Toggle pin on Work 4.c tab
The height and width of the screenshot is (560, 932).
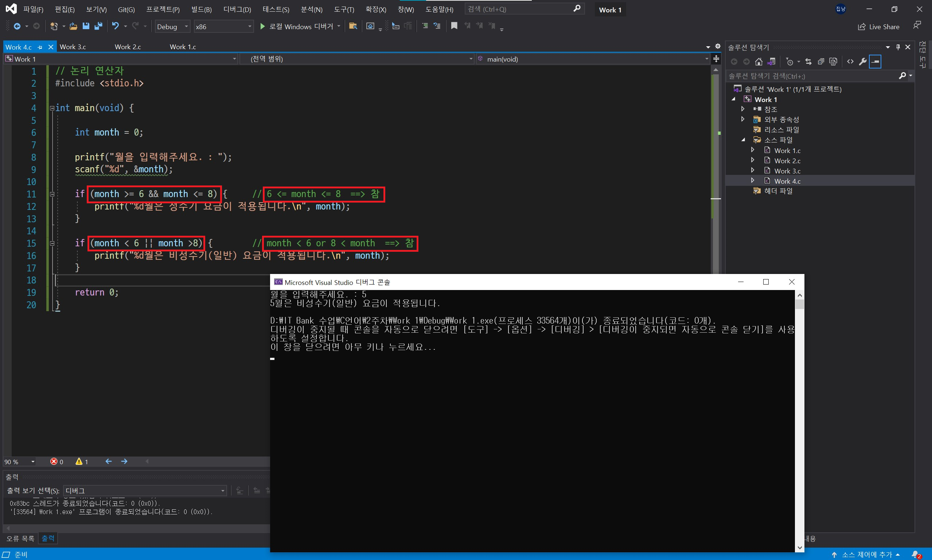40,47
